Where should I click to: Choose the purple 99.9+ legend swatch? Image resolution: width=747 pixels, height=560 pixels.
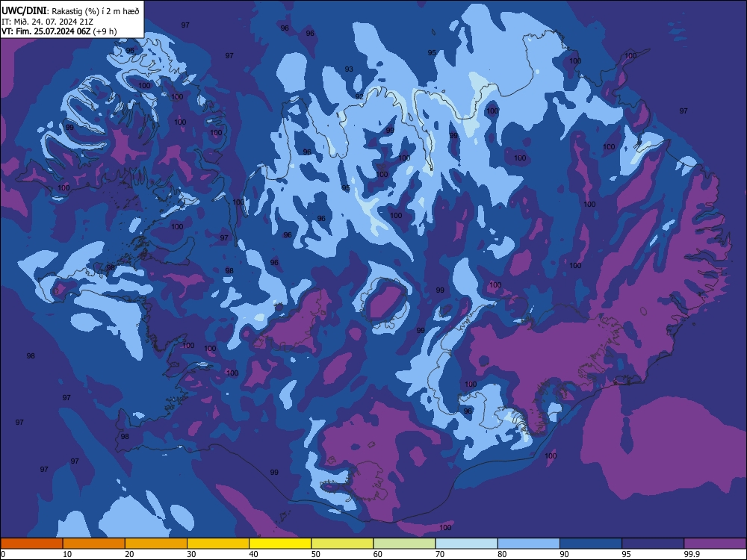(715, 544)
